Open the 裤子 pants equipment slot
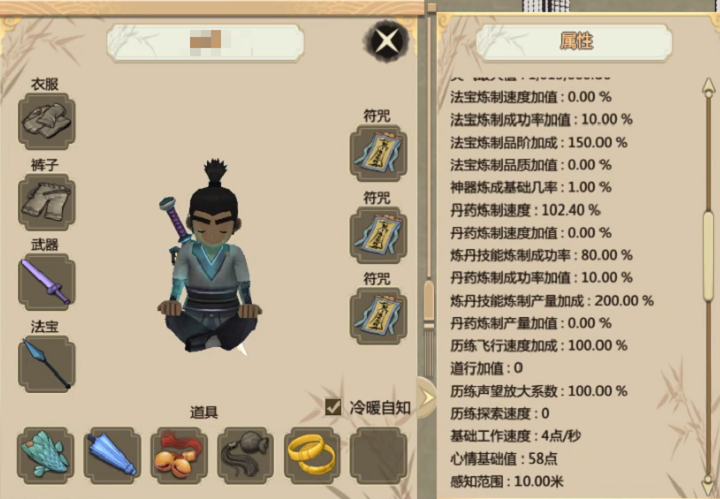The image size is (720, 499). pos(46,202)
